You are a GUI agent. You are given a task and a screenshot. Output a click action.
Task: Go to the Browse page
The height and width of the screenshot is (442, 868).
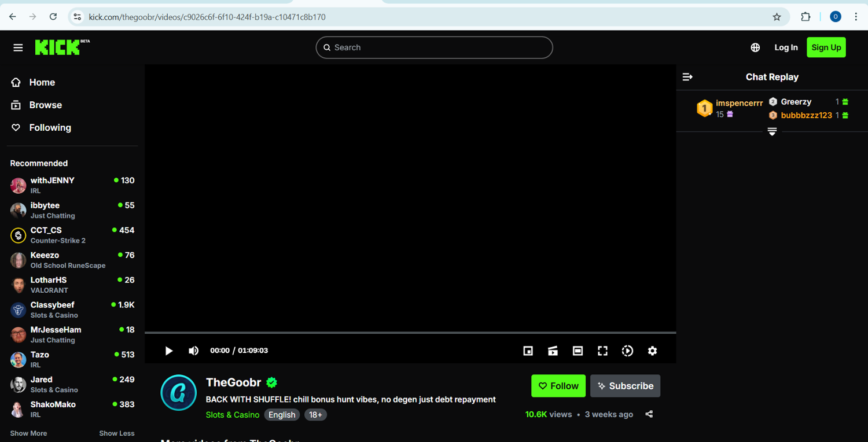45,105
